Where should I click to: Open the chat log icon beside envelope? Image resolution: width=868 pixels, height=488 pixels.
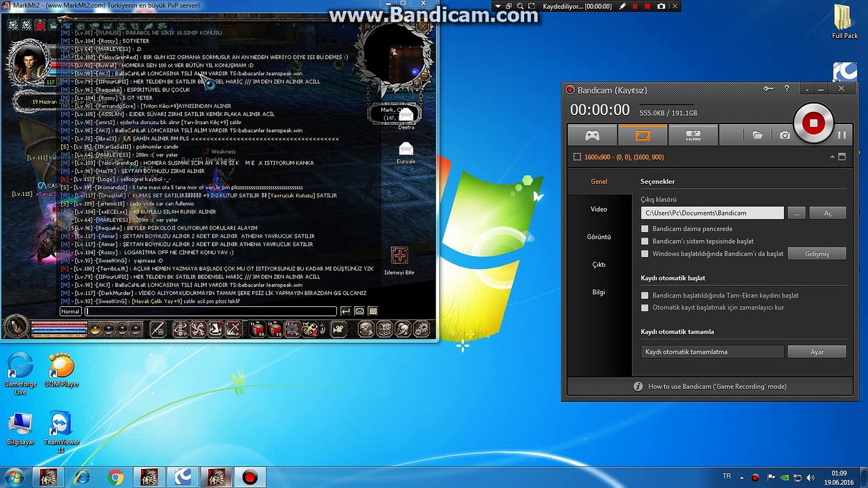pyautogui.click(x=372, y=311)
